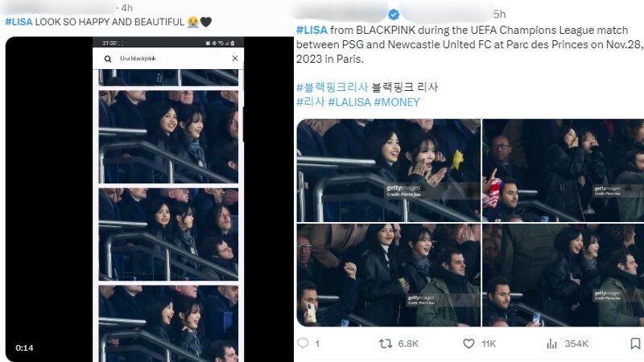Image resolution: width=644 pixels, height=362 pixels.
Task: Bookmark the tweet using the bookmark icon
Action: [635, 343]
